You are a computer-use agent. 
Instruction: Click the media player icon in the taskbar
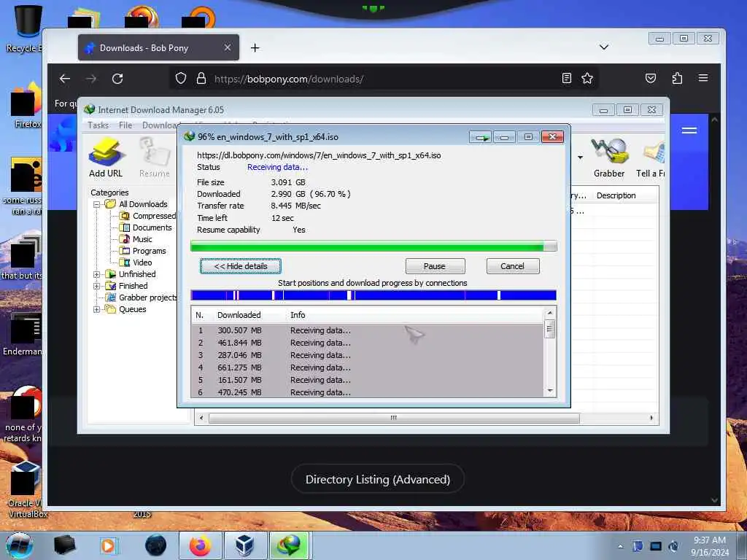tap(108, 545)
